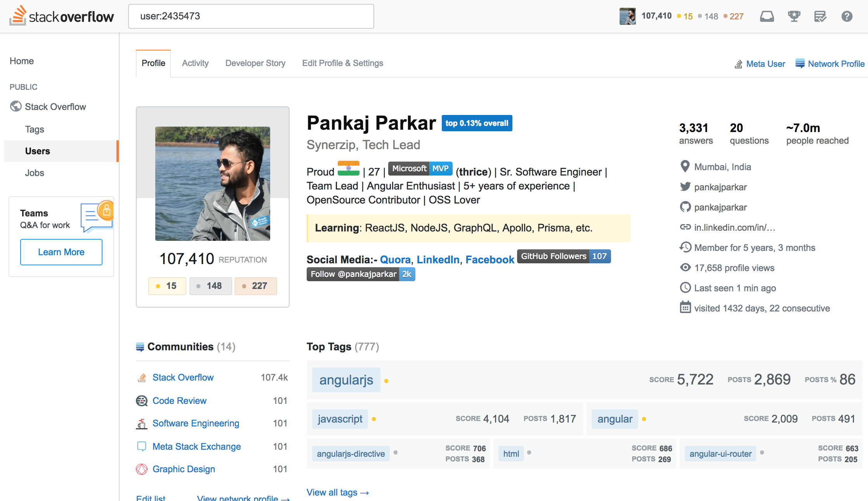Click the Learn More button for Teams
The image size is (868, 501).
61,252
